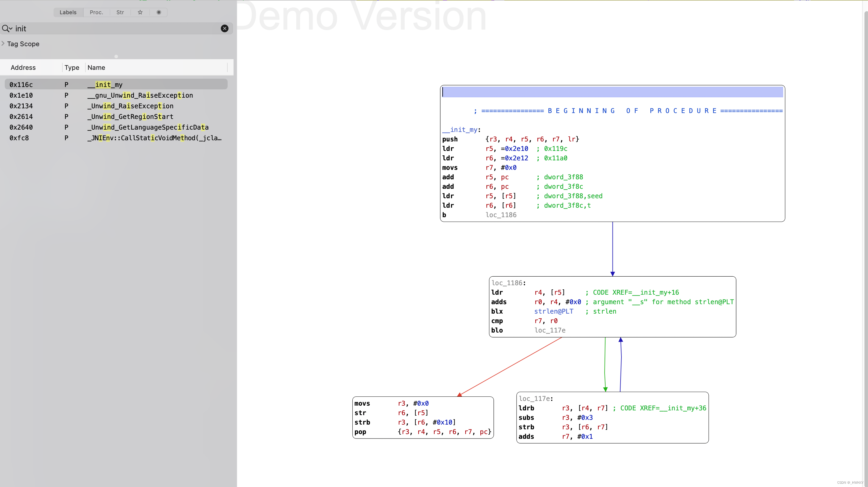Select __init_my procedure entry
The image size is (868, 487).
pos(105,84)
